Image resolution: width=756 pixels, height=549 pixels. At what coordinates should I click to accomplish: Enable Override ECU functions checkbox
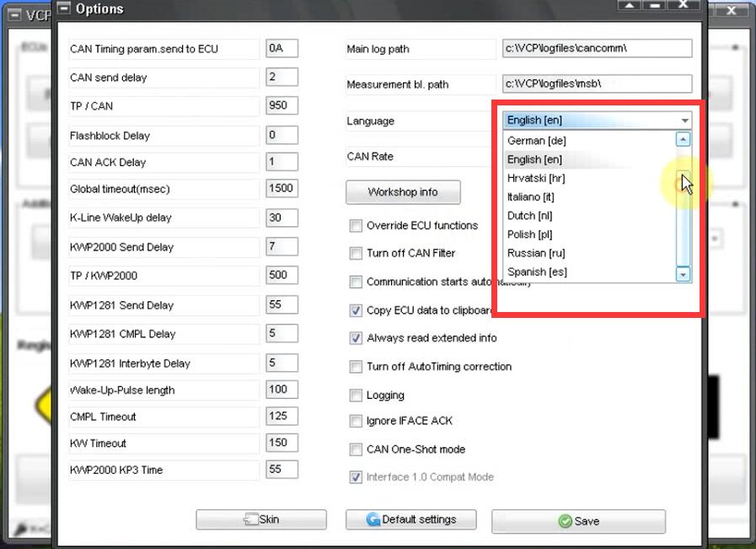[x=356, y=226]
